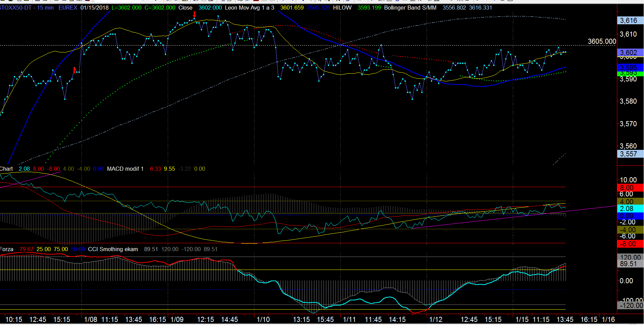Click the yellow 9.55 MACD value
This screenshot has height=325, width=644.
tap(169, 169)
